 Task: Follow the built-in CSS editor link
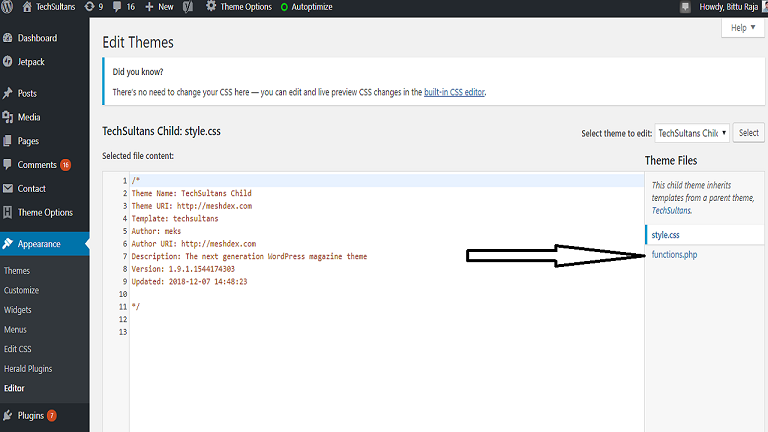point(454,92)
